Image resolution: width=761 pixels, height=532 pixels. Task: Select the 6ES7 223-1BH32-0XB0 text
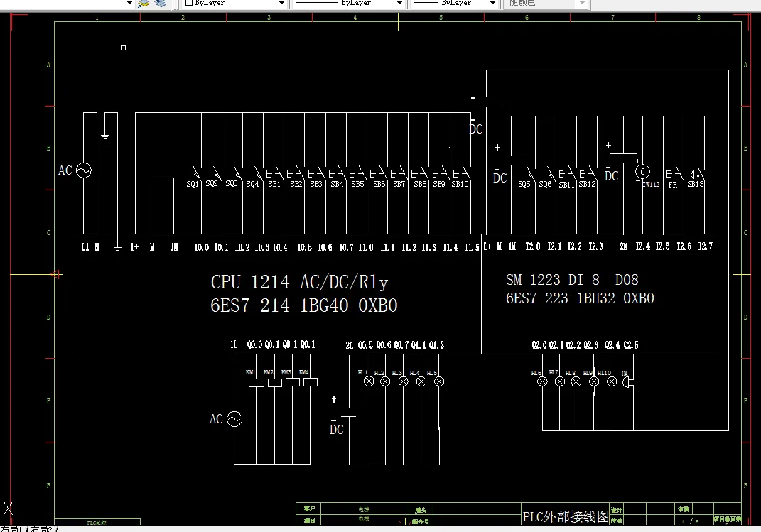580,298
